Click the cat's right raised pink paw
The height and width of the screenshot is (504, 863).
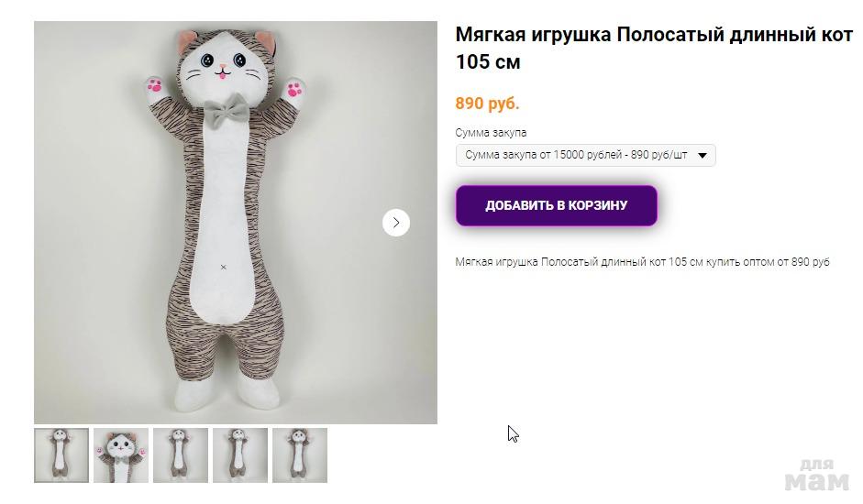tap(294, 90)
